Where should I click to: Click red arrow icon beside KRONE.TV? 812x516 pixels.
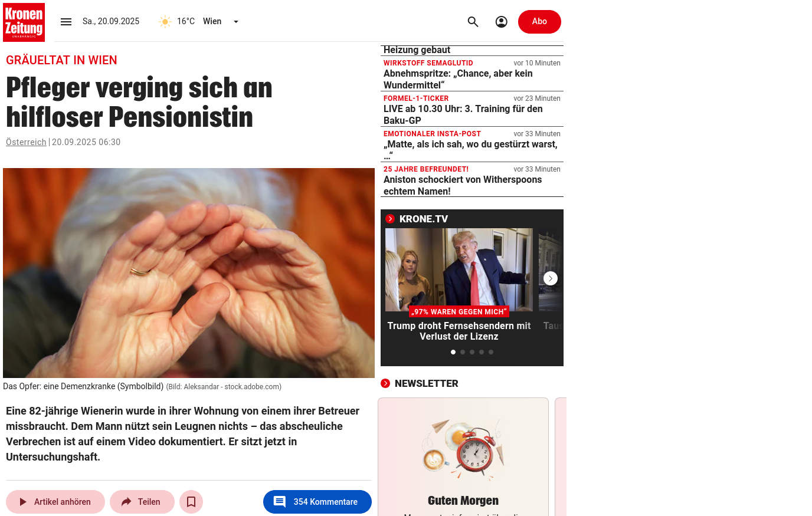pyautogui.click(x=390, y=219)
